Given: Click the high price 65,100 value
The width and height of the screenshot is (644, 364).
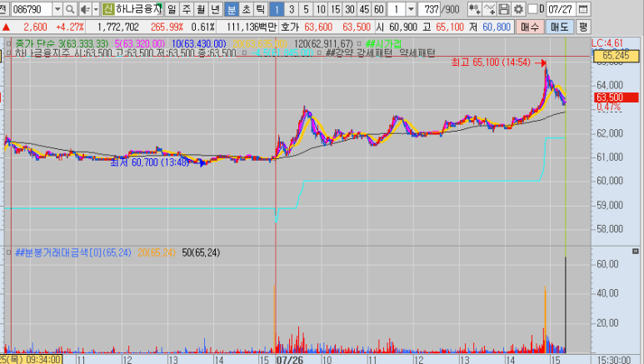Looking at the screenshot, I should tap(450, 27).
